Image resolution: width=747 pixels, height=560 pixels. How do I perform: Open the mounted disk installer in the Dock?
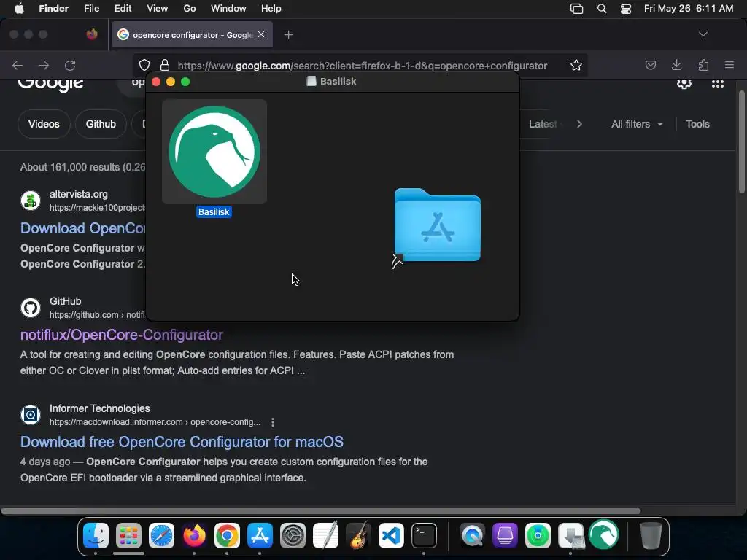tap(570, 536)
